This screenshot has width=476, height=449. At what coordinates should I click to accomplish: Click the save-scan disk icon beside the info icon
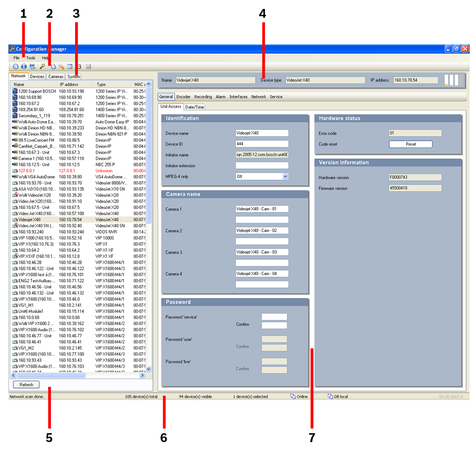32,67
